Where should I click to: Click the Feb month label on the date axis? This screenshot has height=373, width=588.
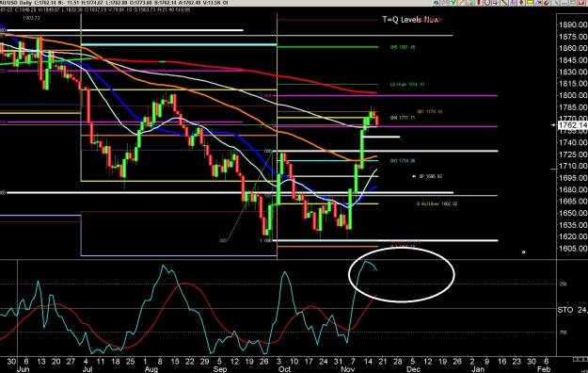point(544,369)
